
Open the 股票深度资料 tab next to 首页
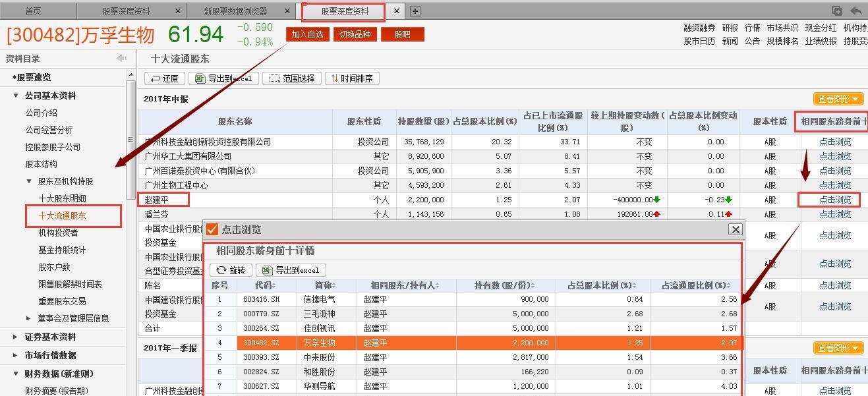click(126, 11)
